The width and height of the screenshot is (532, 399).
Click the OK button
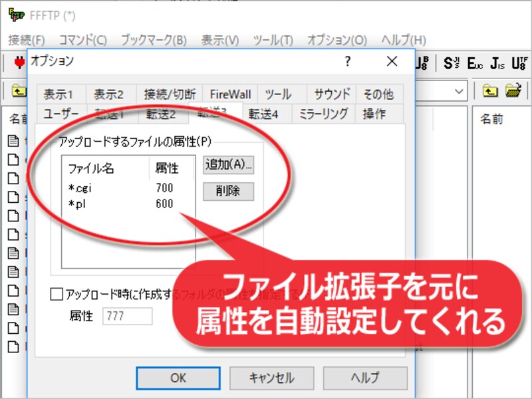click(x=178, y=378)
